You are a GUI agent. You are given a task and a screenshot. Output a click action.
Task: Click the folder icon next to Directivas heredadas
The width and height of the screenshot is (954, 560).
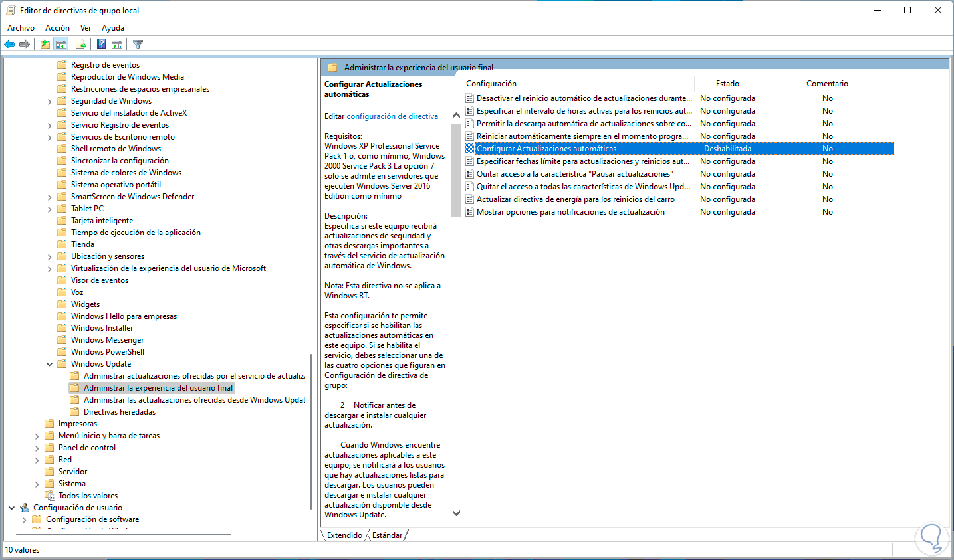coord(74,412)
